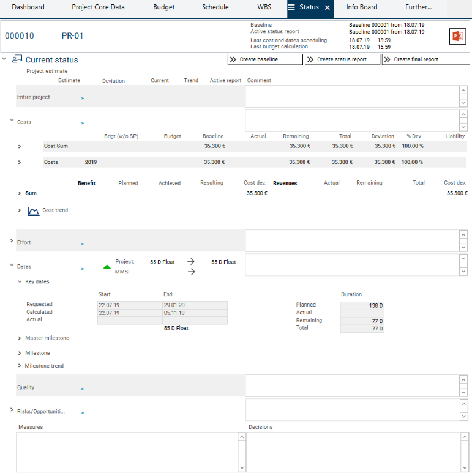Click the Cost trend chart icon
Screen dimensions: 472x476
pos(33,210)
